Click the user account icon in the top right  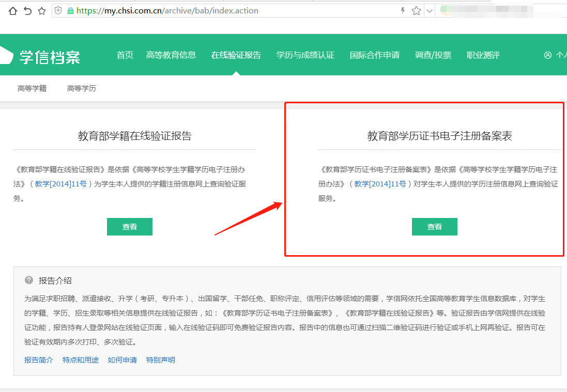tap(548, 55)
